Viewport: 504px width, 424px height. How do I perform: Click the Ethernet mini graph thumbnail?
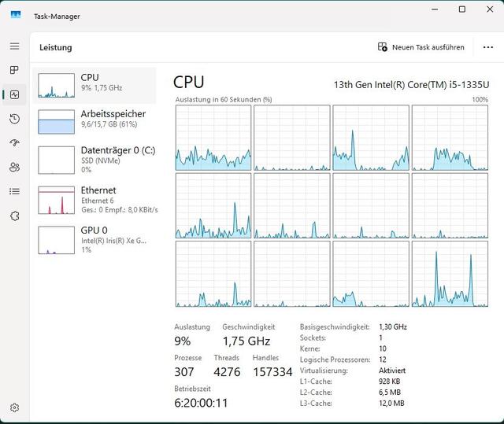pyautogui.click(x=56, y=201)
